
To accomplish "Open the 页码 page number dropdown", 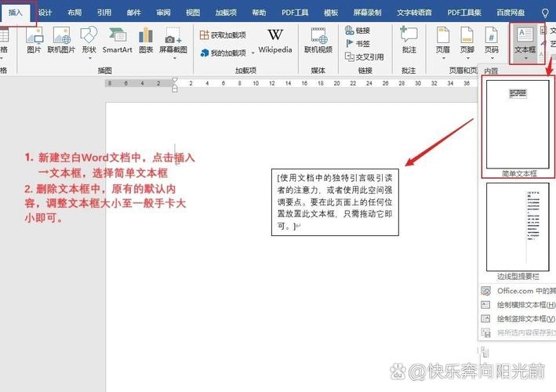I will [492, 42].
